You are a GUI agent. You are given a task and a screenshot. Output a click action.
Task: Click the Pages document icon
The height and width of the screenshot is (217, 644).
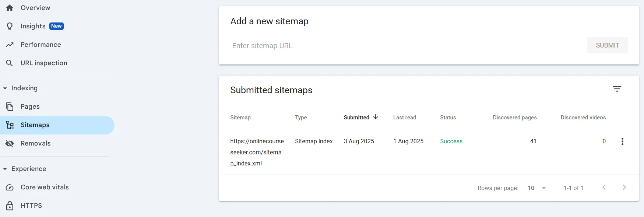click(10, 106)
